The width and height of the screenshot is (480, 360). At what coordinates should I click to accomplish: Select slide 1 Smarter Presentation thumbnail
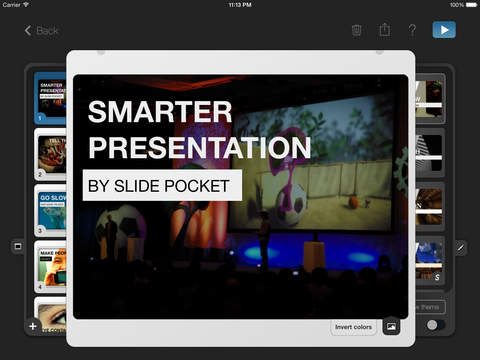point(50,98)
